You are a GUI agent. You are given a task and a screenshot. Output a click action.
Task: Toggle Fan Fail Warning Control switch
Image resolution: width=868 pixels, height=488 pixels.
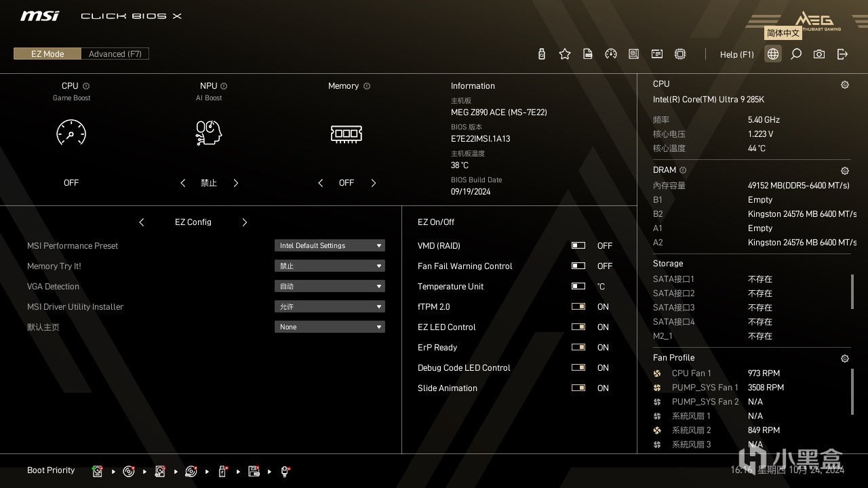point(578,266)
